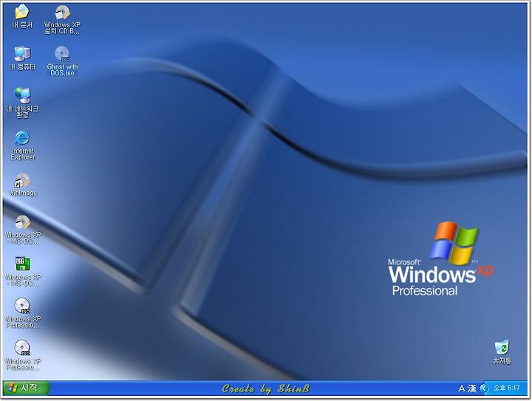This screenshot has width=532, height=401.
Task: Expand hidden tray icons with the chevron
Action: point(485,388)
